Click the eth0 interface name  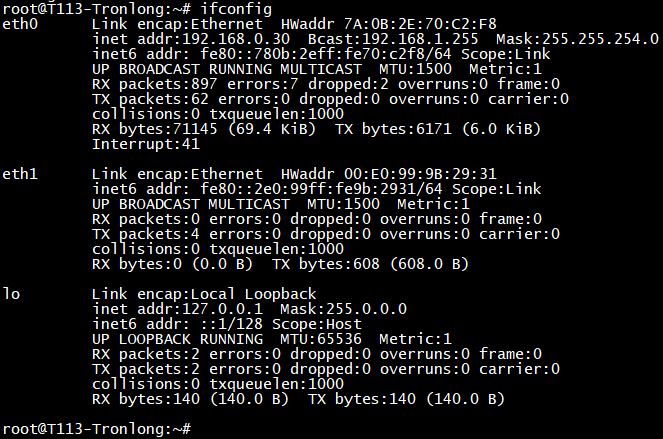(19, 23)
